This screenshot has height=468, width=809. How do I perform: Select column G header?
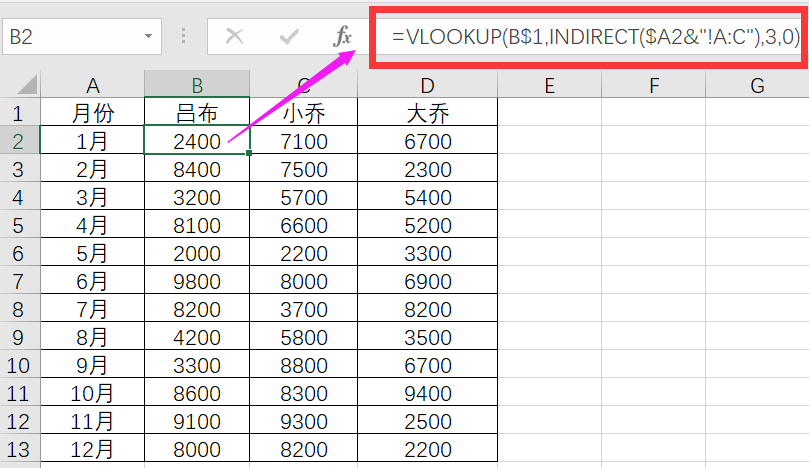tap(757, 85)
